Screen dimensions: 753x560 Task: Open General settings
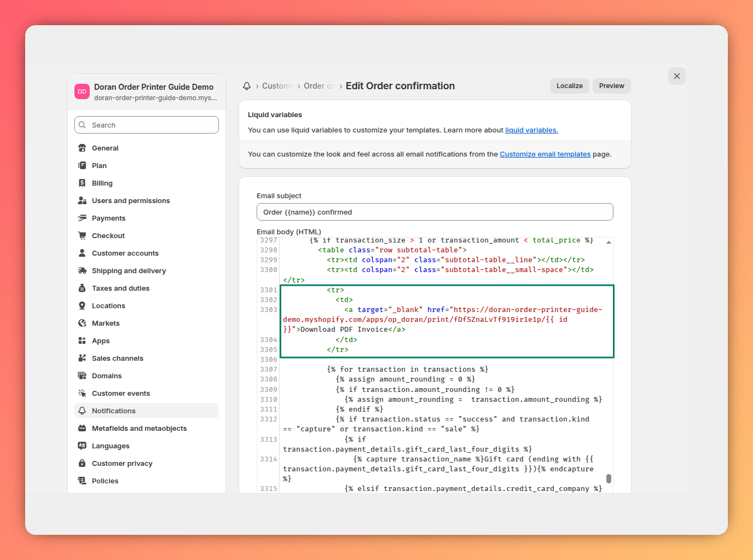click(147, 148)
